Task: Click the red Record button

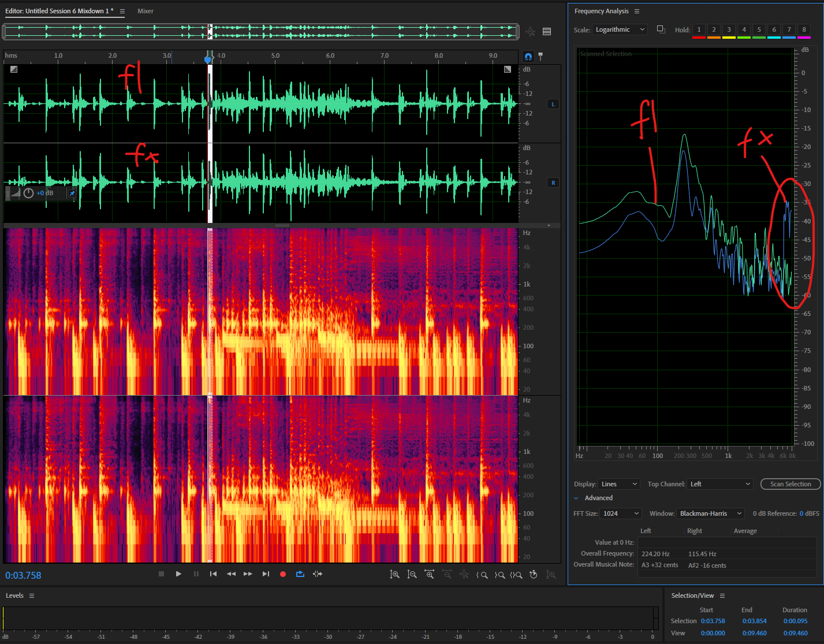Action: 283,574
